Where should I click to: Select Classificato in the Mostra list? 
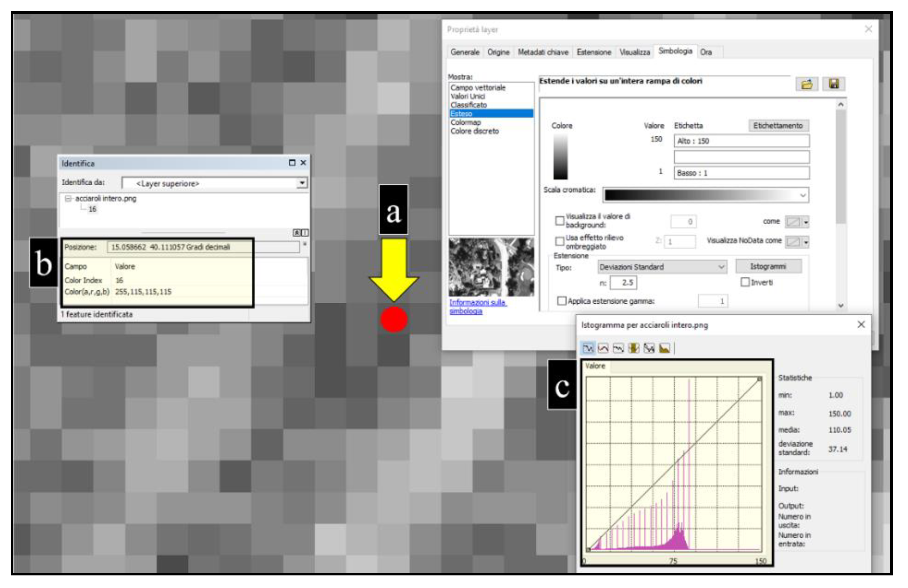tap(468, 105)
